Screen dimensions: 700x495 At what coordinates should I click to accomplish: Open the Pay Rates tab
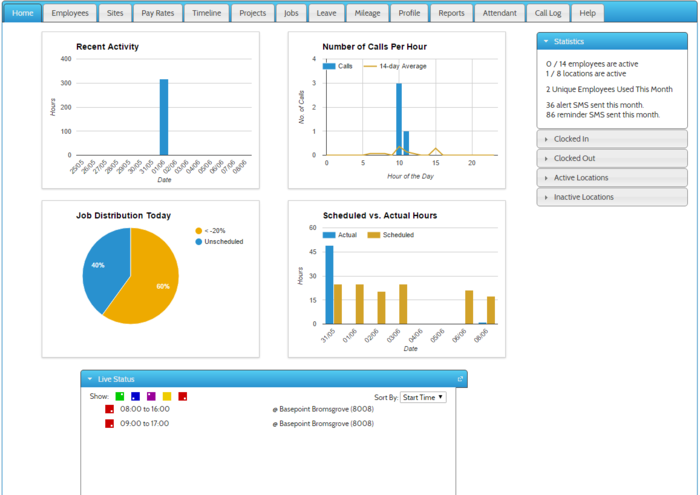click(x=157, y=13)
